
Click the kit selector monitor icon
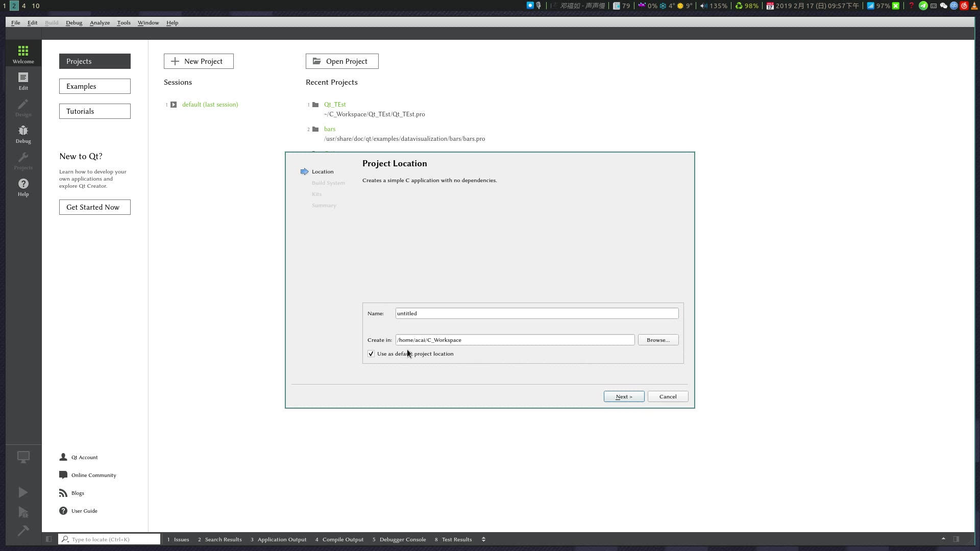click(x=23, y=457)
